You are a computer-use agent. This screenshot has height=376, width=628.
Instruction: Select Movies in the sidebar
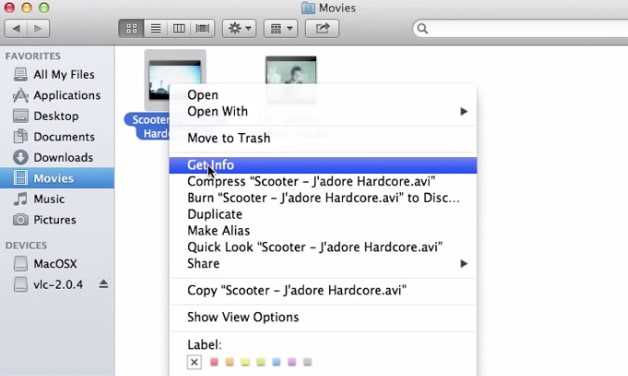[x=57, y=178]
